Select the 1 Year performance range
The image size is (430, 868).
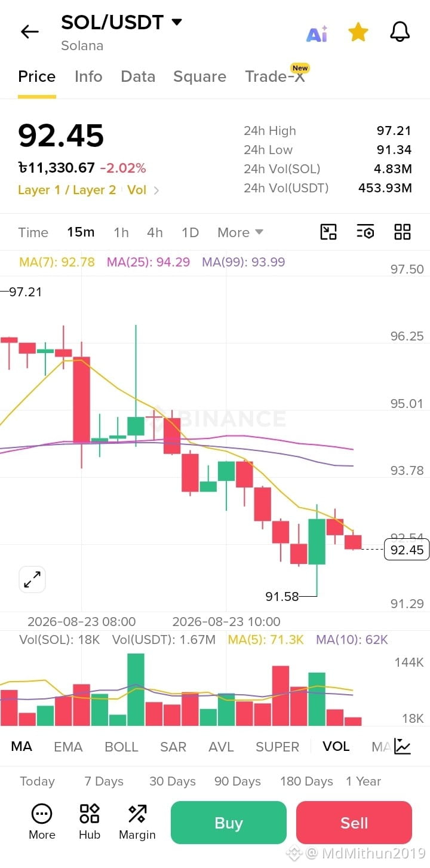point(363,781)
